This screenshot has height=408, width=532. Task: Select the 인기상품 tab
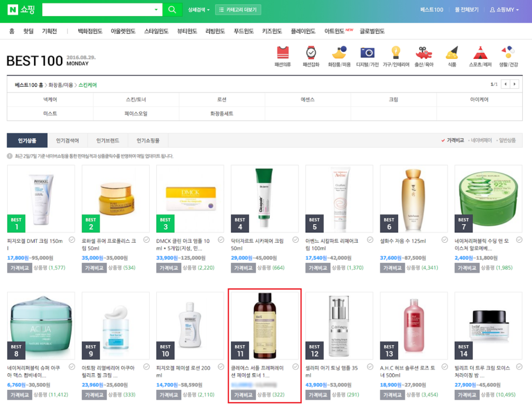(27, 140)
